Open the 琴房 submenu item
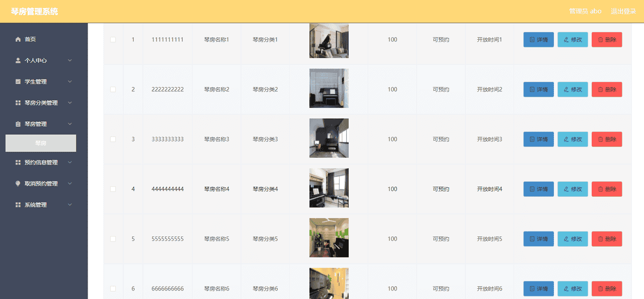The image size is (644, 299). click(41, 143)
